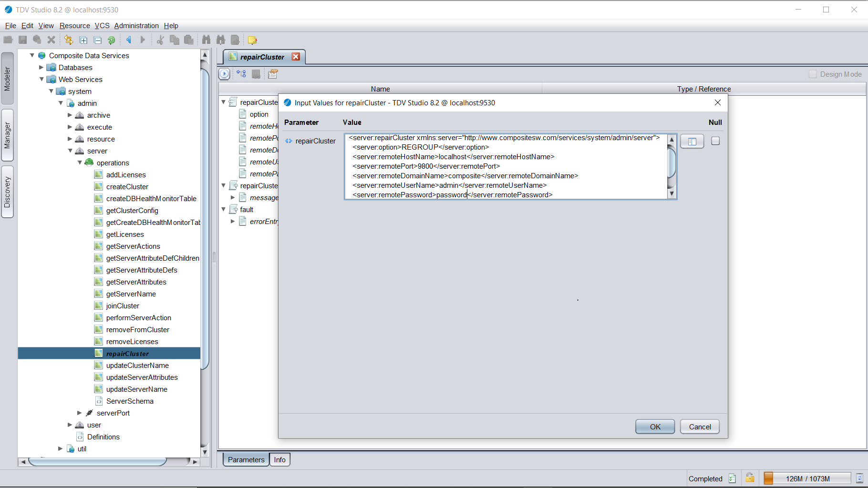Expand the Databases folder

click(x=41, y=67)
